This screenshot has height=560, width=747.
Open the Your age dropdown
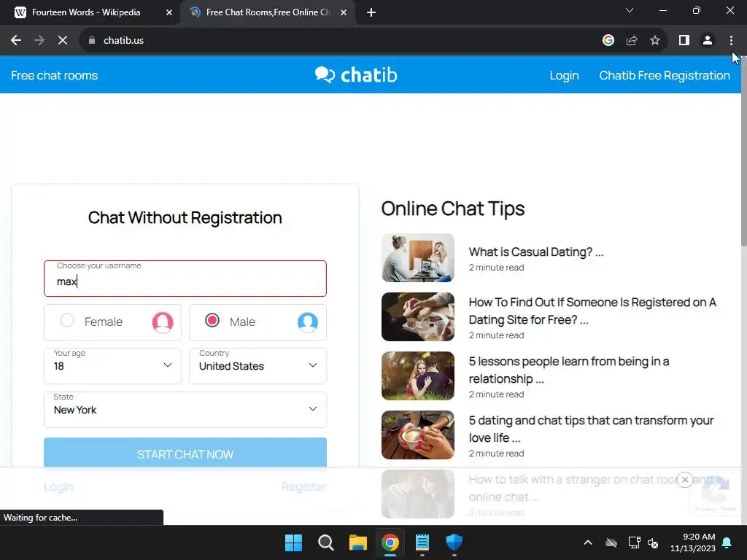(x=112, y=366)
